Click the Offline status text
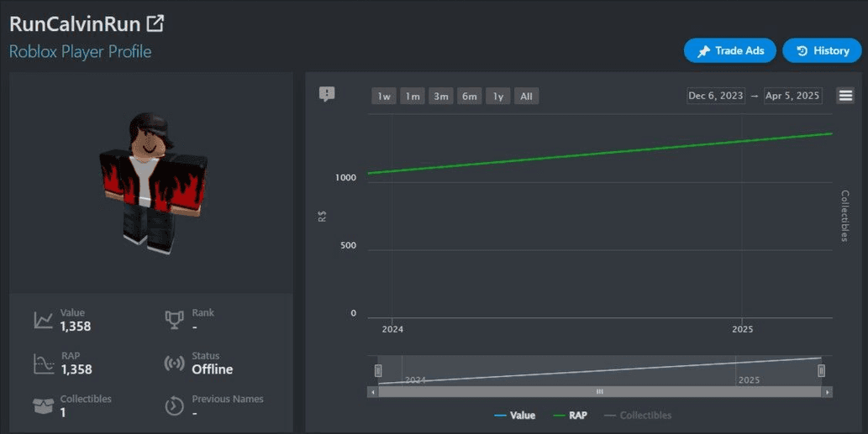The height and width of the screenshot is (434, 868). click(212, 369)
